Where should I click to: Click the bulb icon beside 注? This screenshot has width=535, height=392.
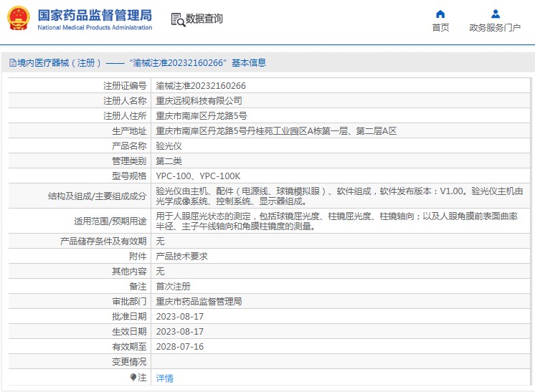pos(133,377)
